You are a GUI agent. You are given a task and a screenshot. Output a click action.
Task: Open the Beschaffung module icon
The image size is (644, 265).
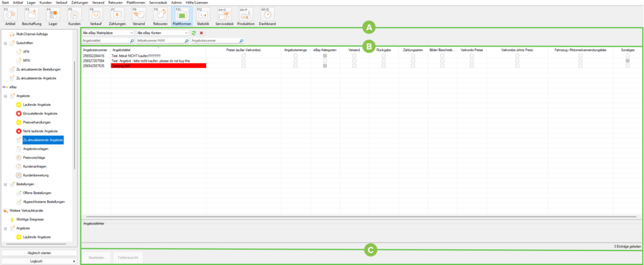point(31,15)
